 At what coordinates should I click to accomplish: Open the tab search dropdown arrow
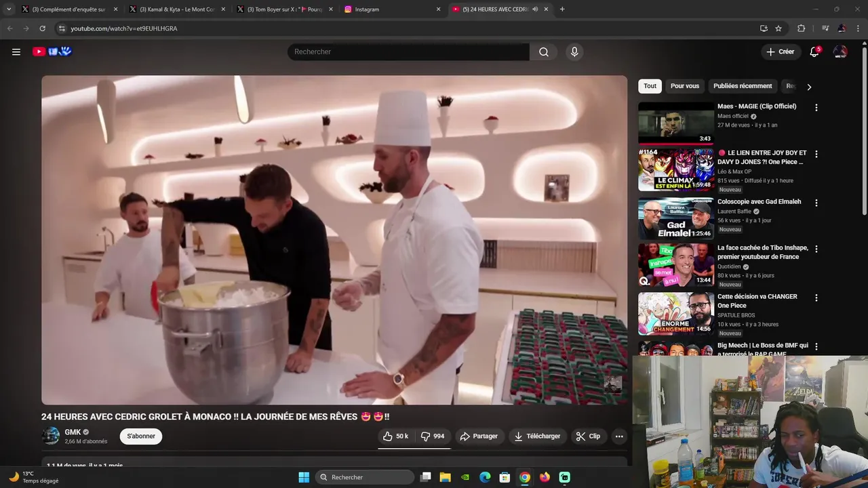click(9, 9)
